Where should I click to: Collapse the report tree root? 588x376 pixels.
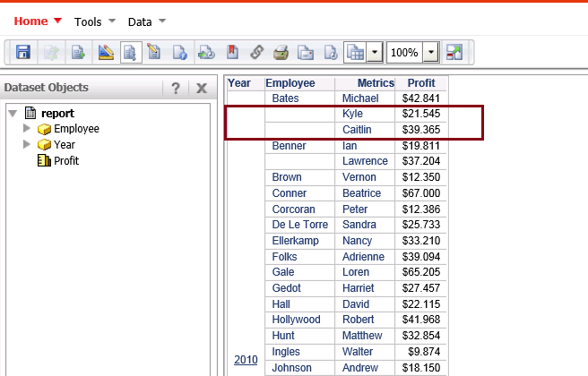click(13, 113)
